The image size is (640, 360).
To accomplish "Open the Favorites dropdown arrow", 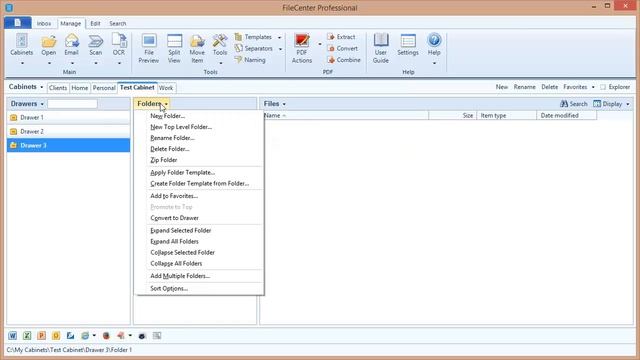I will pyautogui.click(x=593, y=87).
